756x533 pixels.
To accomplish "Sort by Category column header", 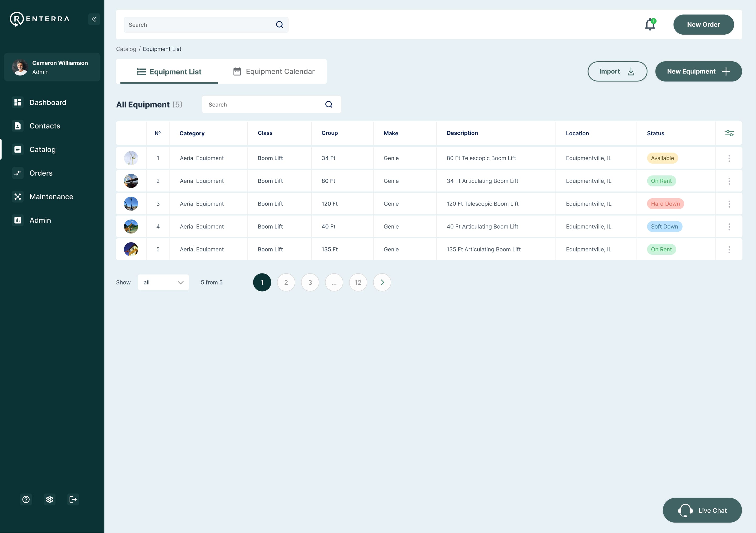I will point(192,133).
